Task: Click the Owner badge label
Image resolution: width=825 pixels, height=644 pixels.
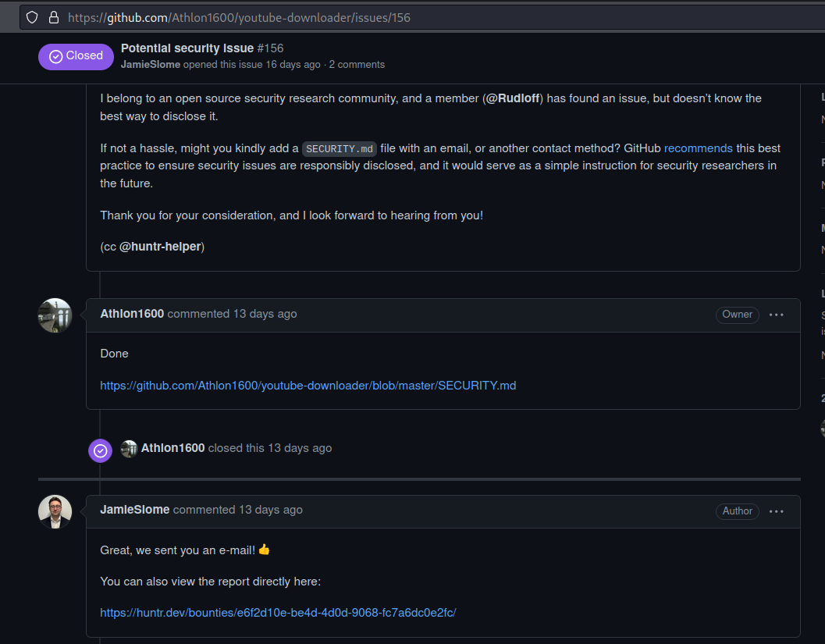Action: 737,315
